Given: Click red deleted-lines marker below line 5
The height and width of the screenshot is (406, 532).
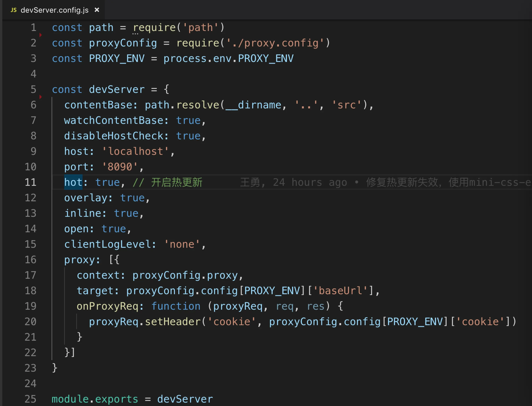Looking at the screenshot, I should pos(41,97).
